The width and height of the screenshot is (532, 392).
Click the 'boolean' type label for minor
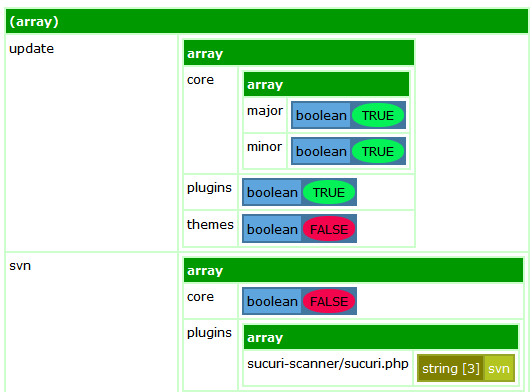321,151
